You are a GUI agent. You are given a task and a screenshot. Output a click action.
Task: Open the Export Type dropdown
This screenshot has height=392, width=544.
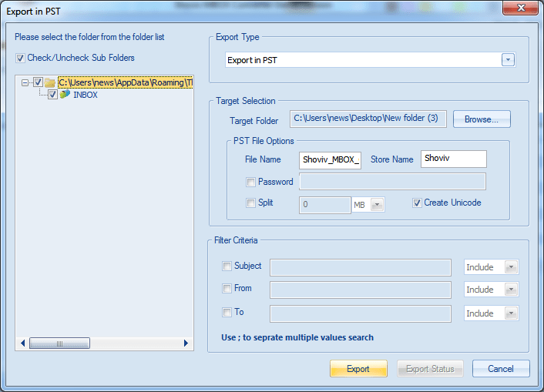pos(508,60)
